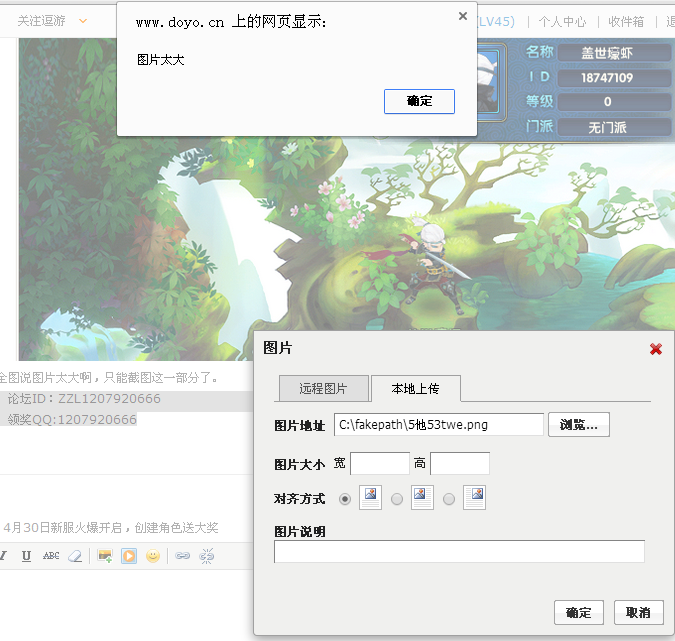This screenshot has width=675, height=641.
Task: Click the middle alignment preview icon
Action: [x=422, y=498]
